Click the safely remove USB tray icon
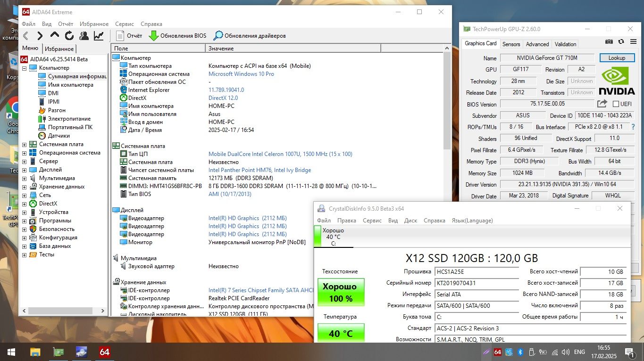This screenshot has height=361, width=644. pyautogui.click(x=532, y=352)
